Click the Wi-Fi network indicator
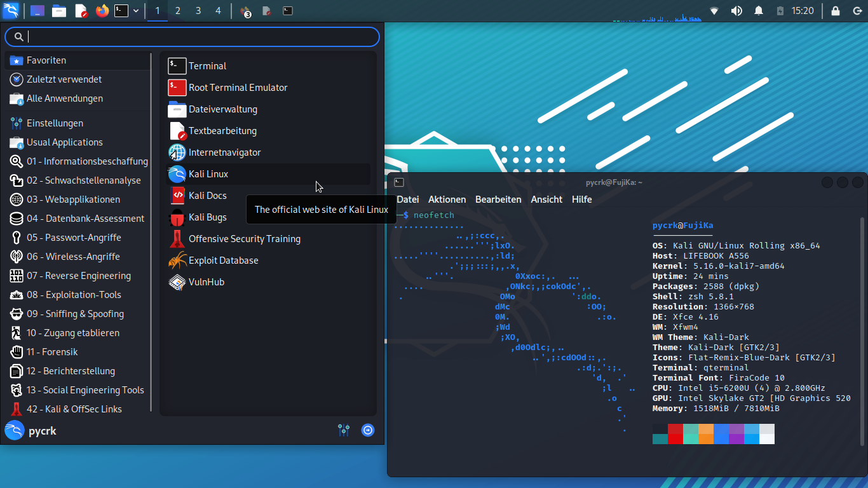Viewport: 868px width, 488px height. coord(714,11)
